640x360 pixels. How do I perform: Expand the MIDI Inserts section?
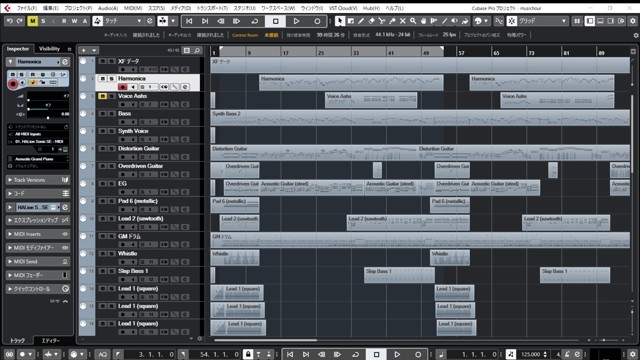(x=38, y=234)
